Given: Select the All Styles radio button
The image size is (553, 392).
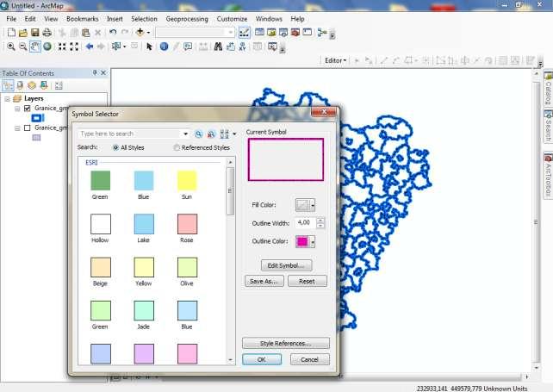Looking at the screenshot, I should 115,148.
